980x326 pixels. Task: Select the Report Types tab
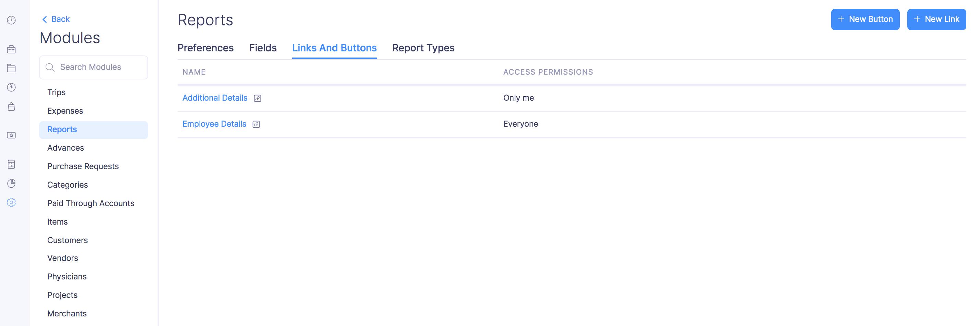click(423, 48)
